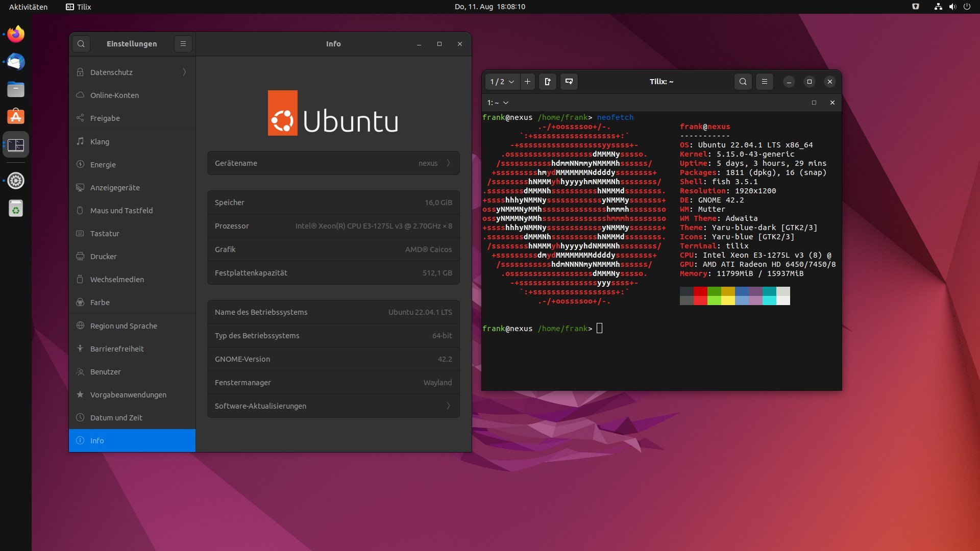Open the 1/2 session switcher dropdown
This screenshot has width=980, height=551.
[502, 82]
